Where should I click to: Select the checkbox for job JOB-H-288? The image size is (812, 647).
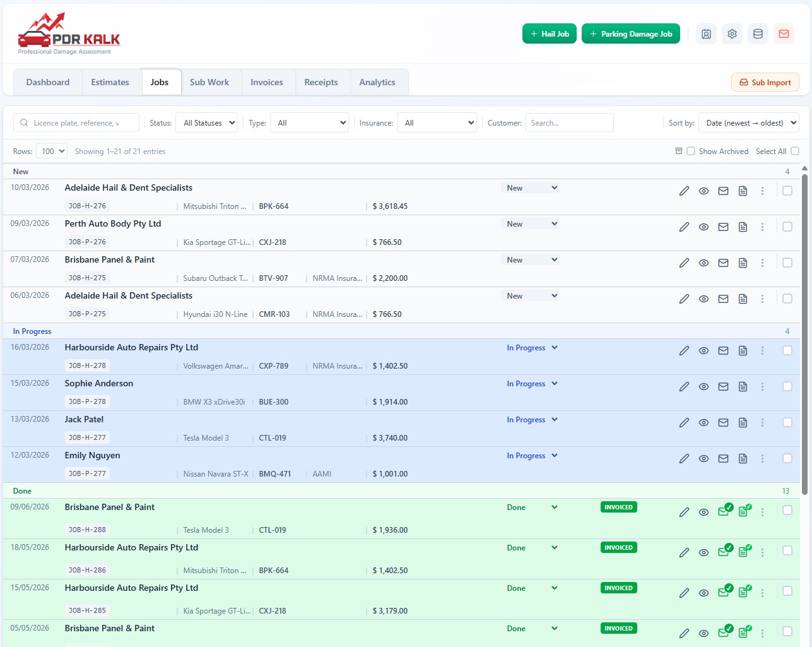click(787, 510)
